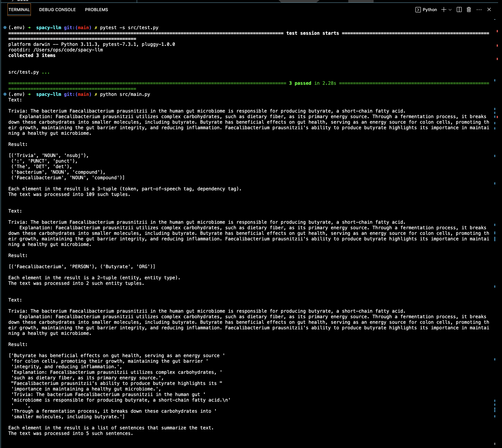Click 'microbiome is responsible for producing butyrate' summary line
The width and height of the screenshot is (502, 448).
pyautogui.click(x=121, y=400)
